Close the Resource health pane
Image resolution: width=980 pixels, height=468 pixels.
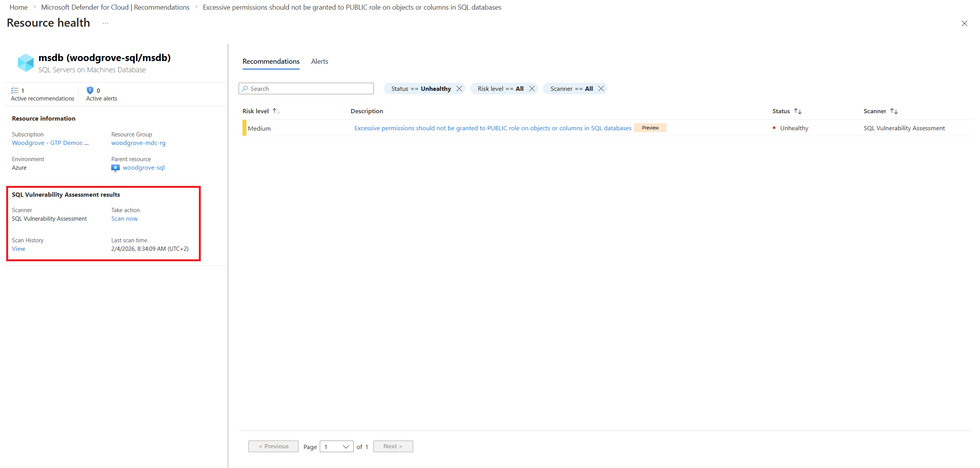click(x=964, y=24)
